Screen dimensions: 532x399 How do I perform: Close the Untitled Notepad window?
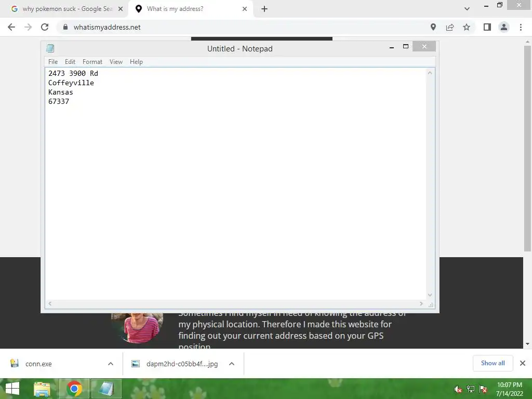[x=424, y=46]
